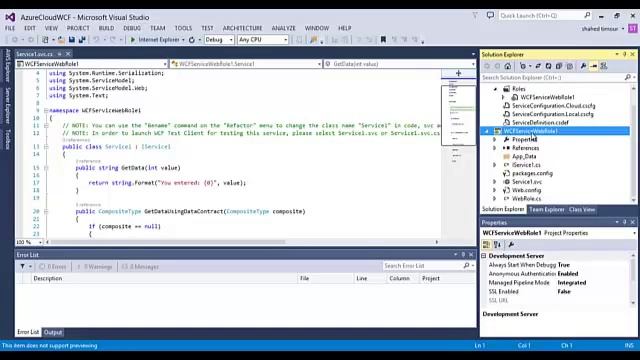Select ServiceConfiguration.Cloud.cscfg file
The width and height of the screenshot is (640, 360).
point(553,106)
